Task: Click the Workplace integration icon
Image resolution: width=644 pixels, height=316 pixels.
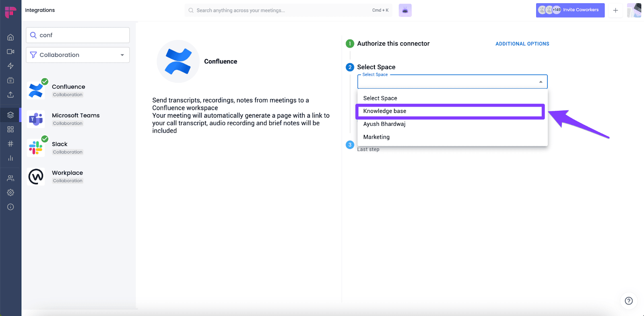Action: point(36,177)
